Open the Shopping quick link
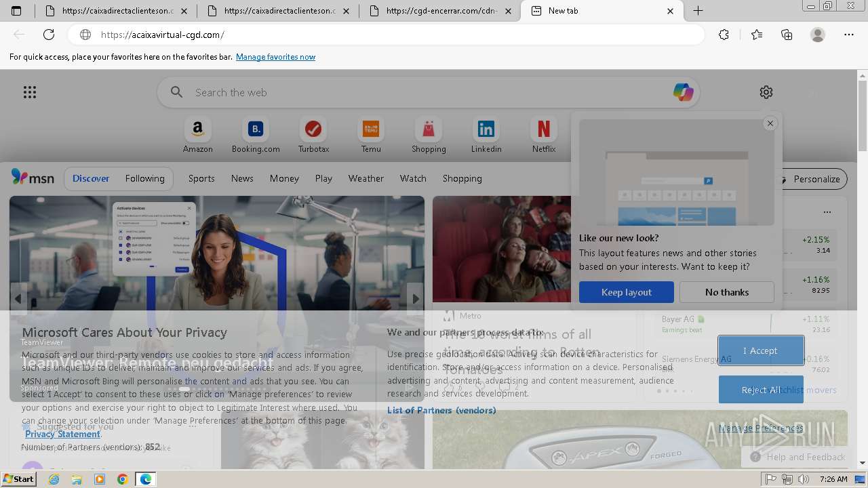The image size is (868, 488). pyautogui.click(x=429, y=135)
